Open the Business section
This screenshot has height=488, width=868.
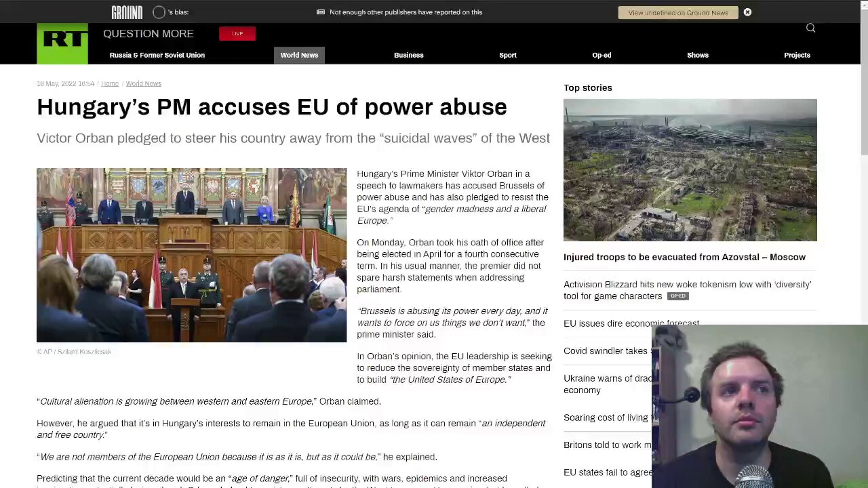409,55
